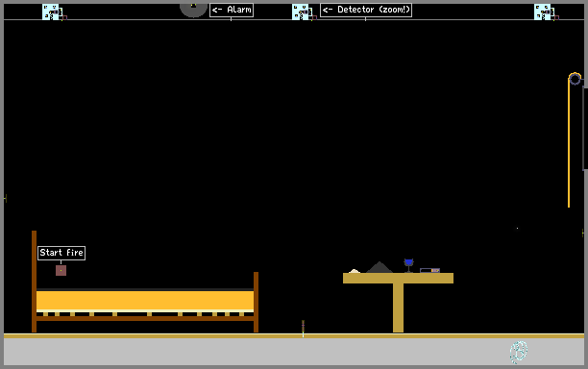Click the small cream powder pile
The image size is (588, 369).
pos(355,271)
